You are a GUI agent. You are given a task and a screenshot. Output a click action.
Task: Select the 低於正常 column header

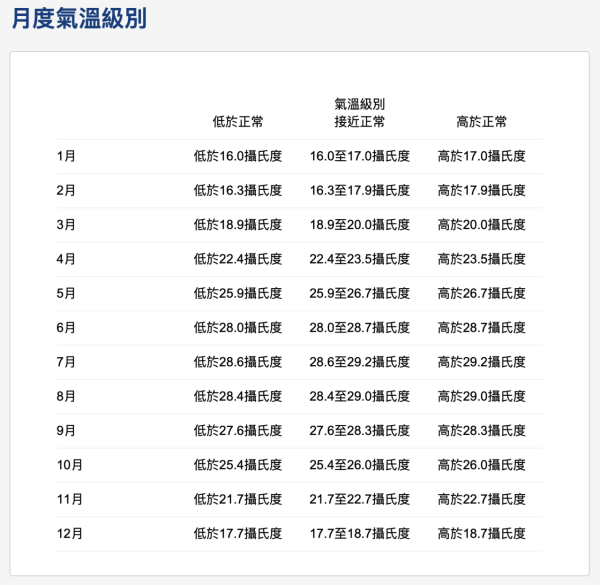click(x=238, y=122)
